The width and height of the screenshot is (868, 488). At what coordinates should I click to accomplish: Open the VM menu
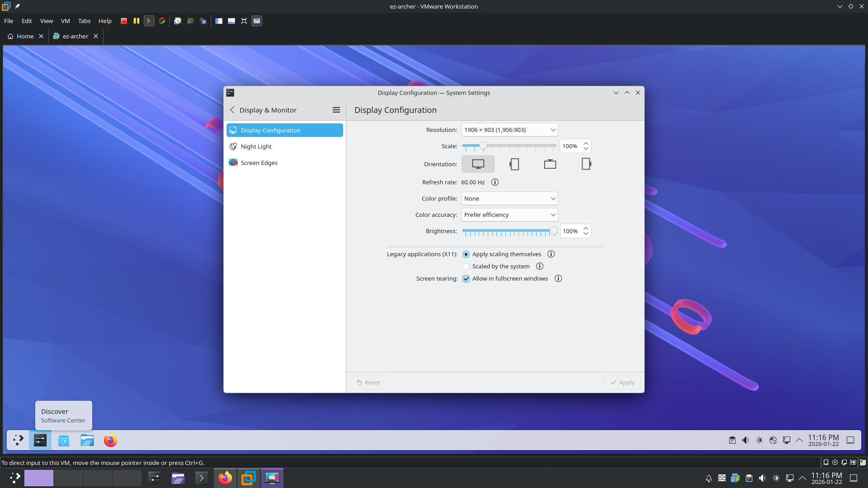65,21
